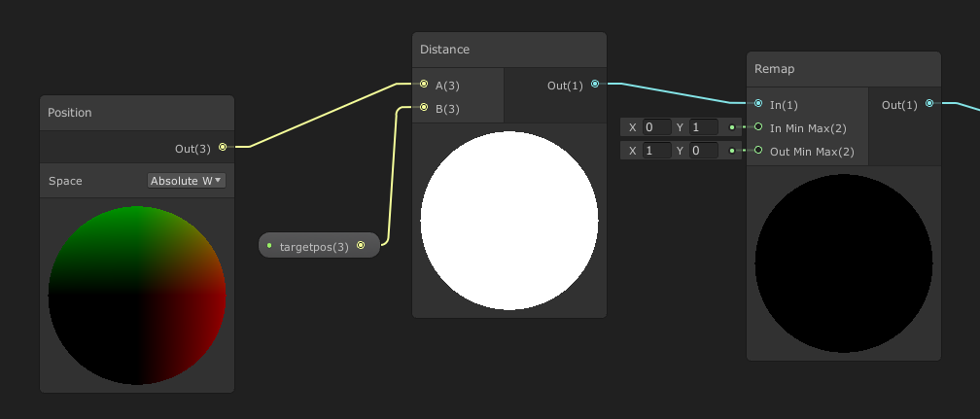Open the Space dropdown on Position node
The height and width of the screenshot is (419, 980).
coord(187,181)
